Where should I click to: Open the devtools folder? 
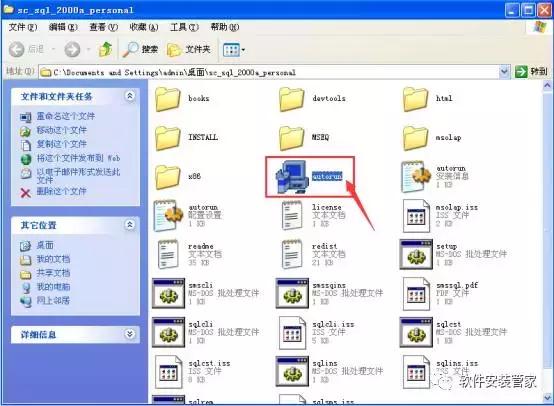pyautogui.click(x=291, y=99)
